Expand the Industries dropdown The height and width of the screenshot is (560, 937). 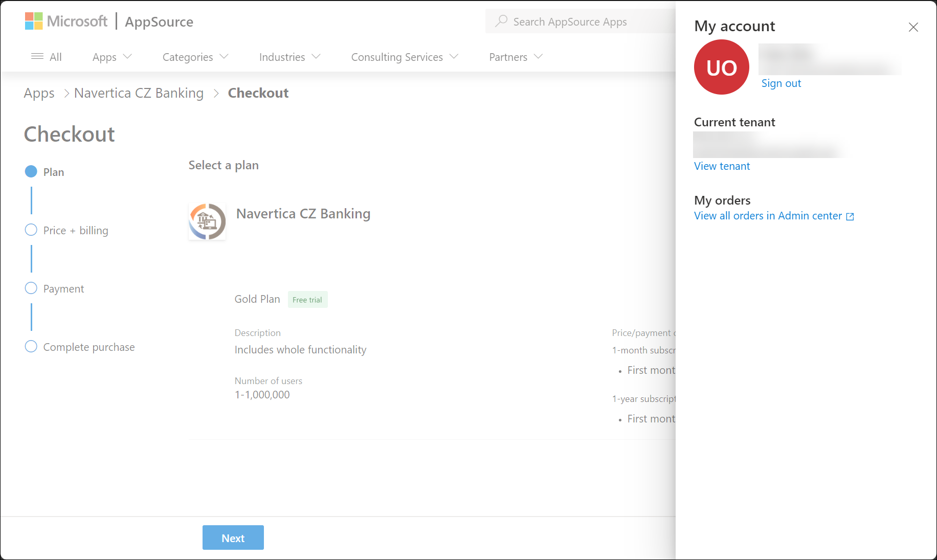pyautogui.click(x=290, y=57)
